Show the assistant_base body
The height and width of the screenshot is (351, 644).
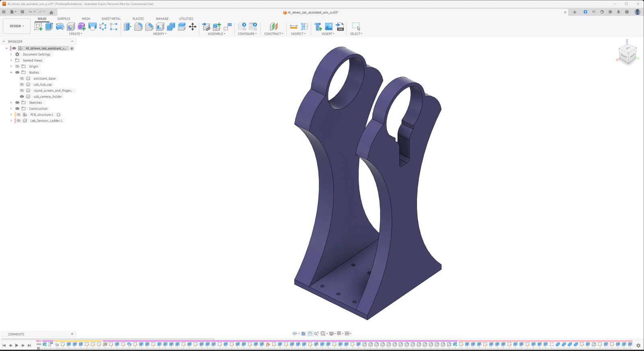22,78
